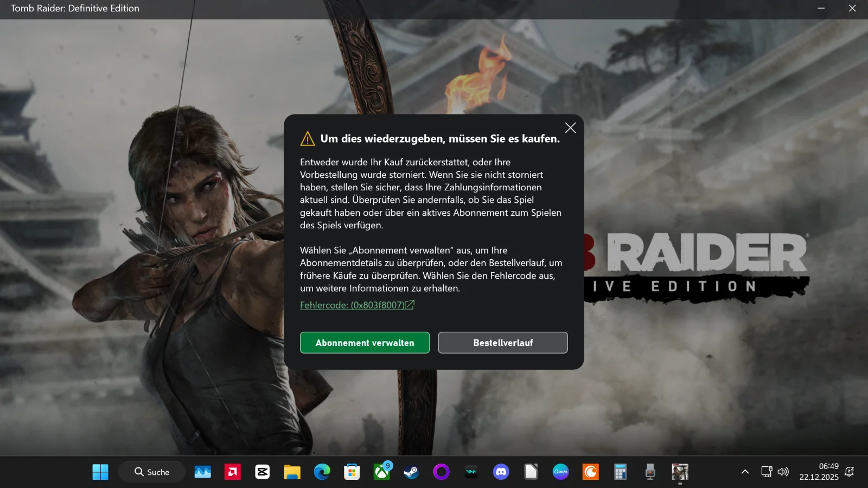This screenshot has height=488, width=868.
Task: Open the Bestellverlauf order history
Action: coord(503,343)
